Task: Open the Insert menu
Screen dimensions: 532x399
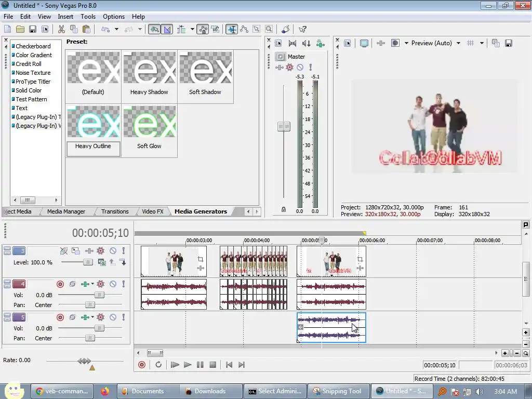Action: click(65, 16)
